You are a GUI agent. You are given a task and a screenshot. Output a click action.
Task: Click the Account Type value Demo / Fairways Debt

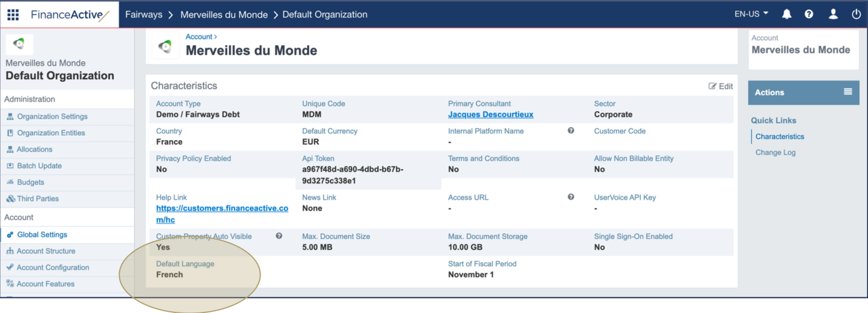(x=198, y=115)
